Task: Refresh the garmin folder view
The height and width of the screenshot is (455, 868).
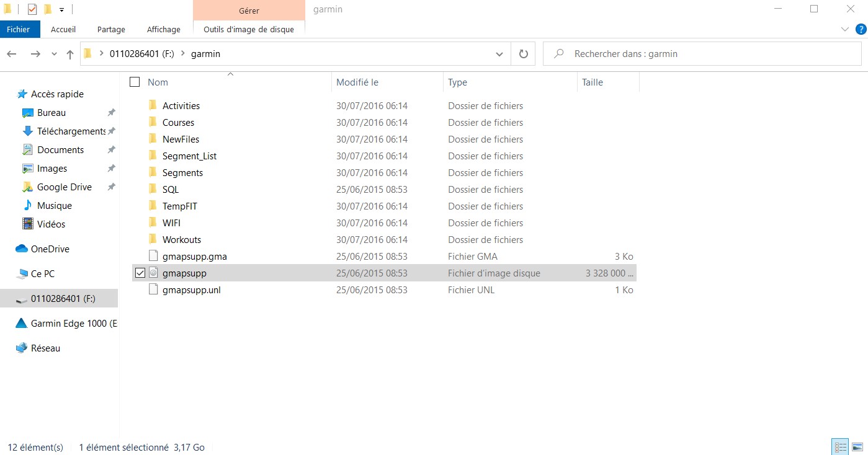Action: 523,54
